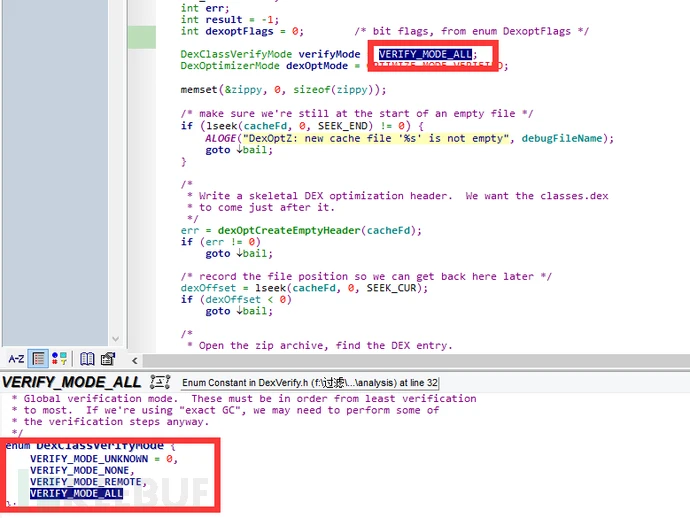Click VERIFY_MODE_NONE enum constant
The height and width of the screenshot is (518, 690).
[80, 470]
